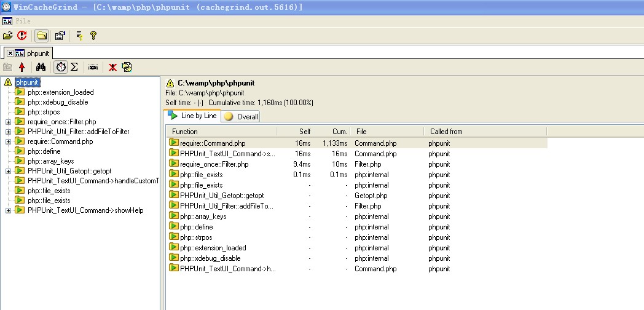Click the binoculars find icon
This screenshot has width=644, height=310.
41,67
